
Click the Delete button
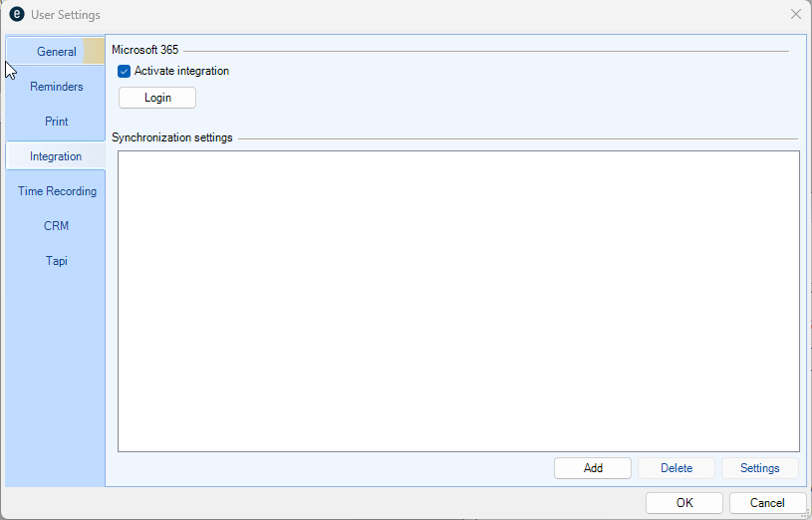(x=677, y=468)
